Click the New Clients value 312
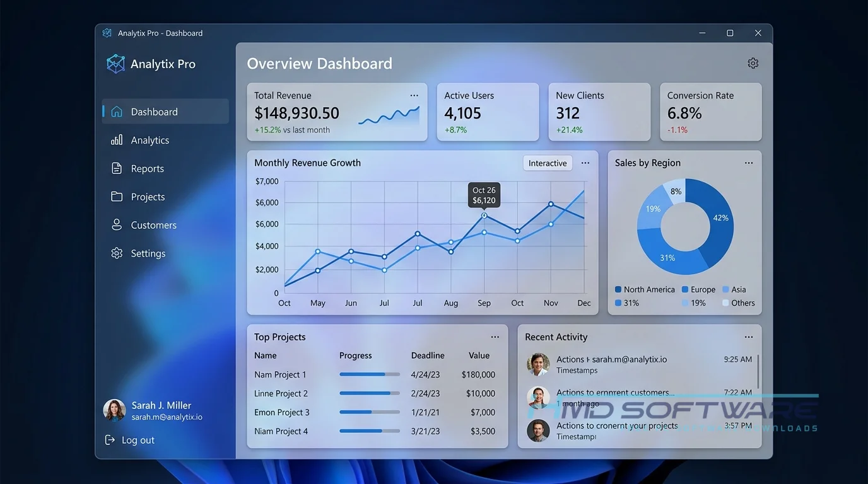 568,113
